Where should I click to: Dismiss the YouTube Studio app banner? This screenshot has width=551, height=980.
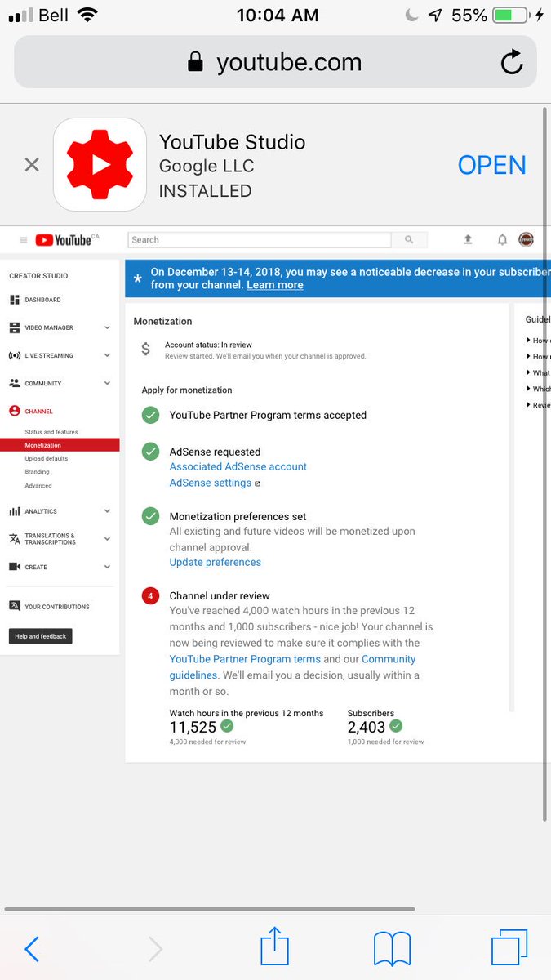(x=32, y=165)
